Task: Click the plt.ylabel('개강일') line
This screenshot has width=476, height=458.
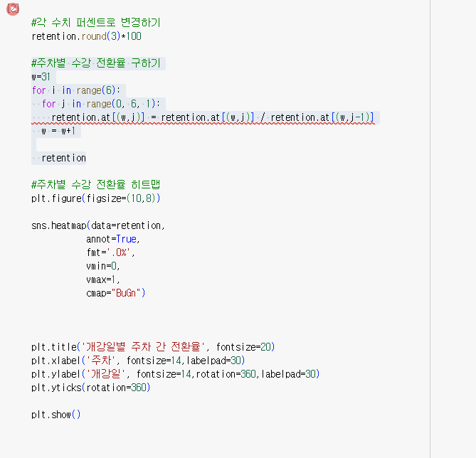Action: coord(176,374)
